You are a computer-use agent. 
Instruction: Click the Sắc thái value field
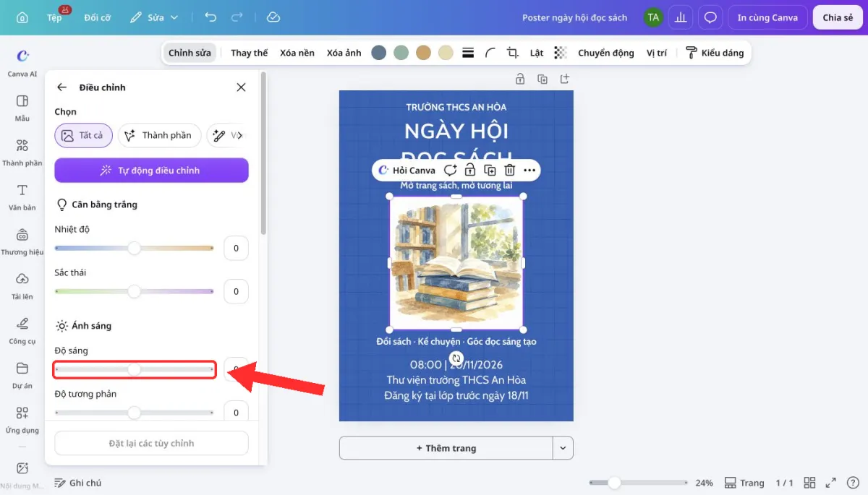tap(236, 292)
